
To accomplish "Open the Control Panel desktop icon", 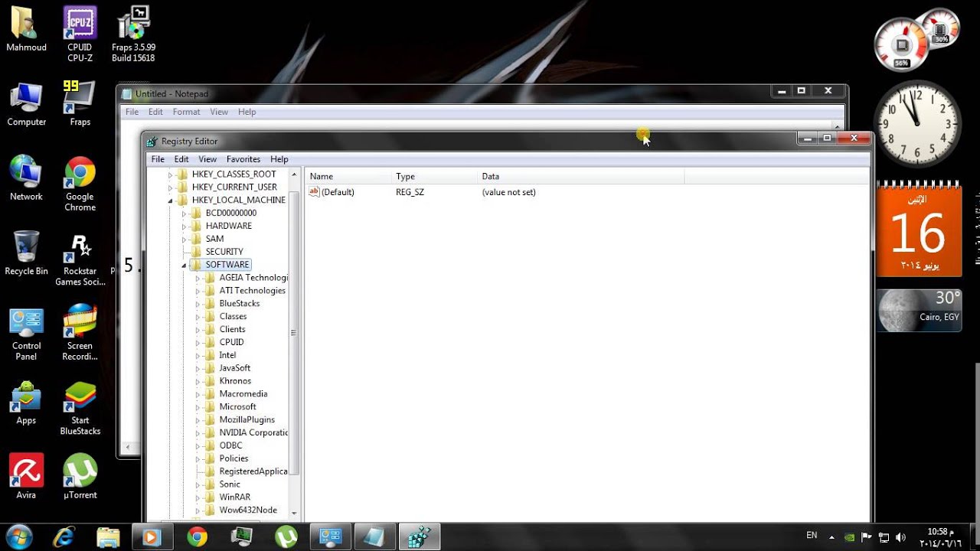I will 27,334.
